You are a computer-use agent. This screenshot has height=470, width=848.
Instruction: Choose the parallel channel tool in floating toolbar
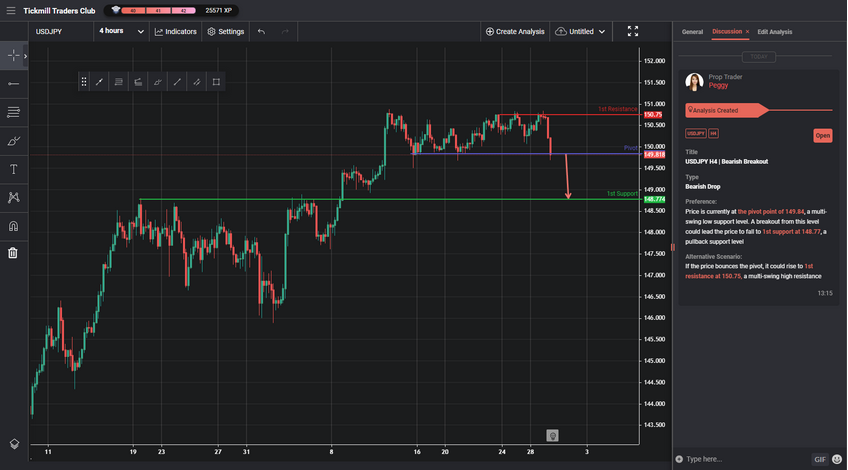coord(197,82)
